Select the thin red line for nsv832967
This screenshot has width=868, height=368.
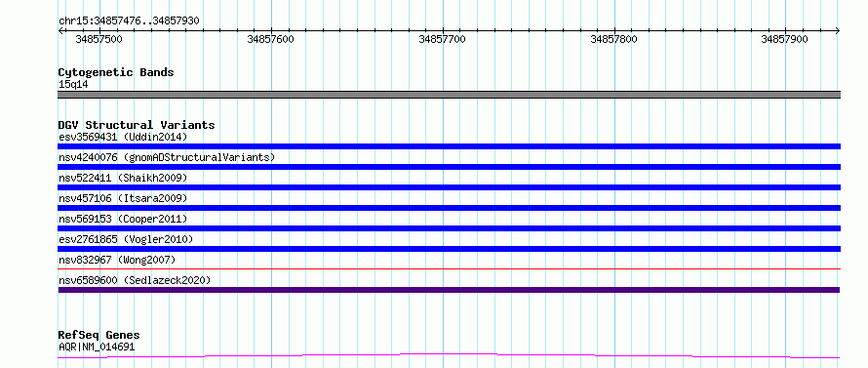[449, 268]
